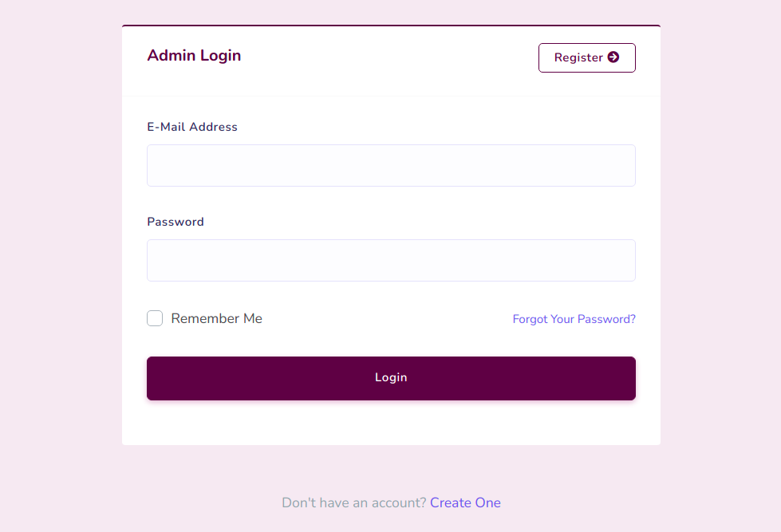This screenshot has height=532, width=781.
Task: Place cursor in the password text box
Action: coord(391,261)
